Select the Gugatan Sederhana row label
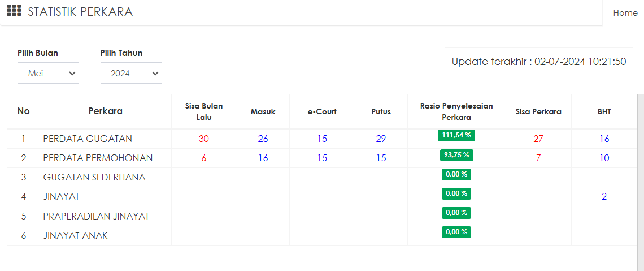The width and height of the screenshot is (644, 271). pos(94,178)
